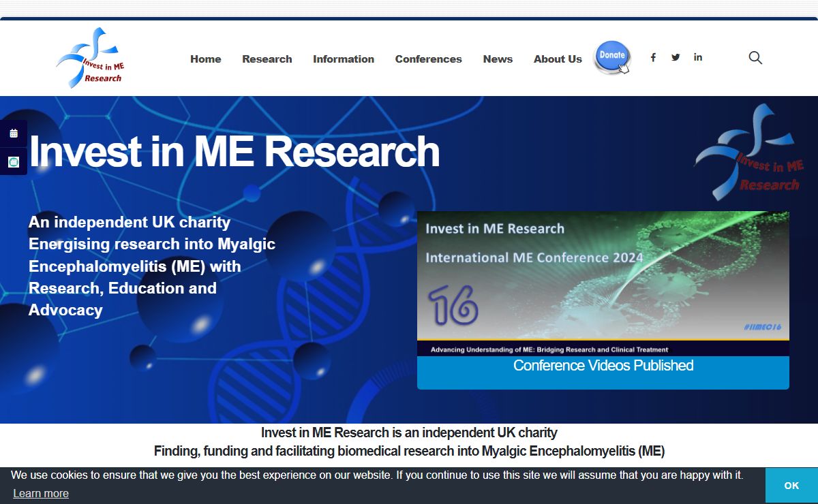Open the Research menu
The image size is (818, 504).
267,59
